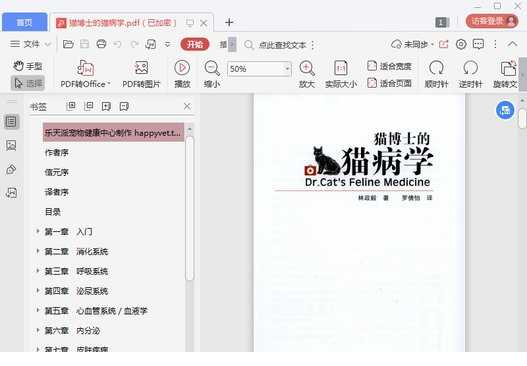
Task: Open the feedback comment icon
Action: (478, 44)
